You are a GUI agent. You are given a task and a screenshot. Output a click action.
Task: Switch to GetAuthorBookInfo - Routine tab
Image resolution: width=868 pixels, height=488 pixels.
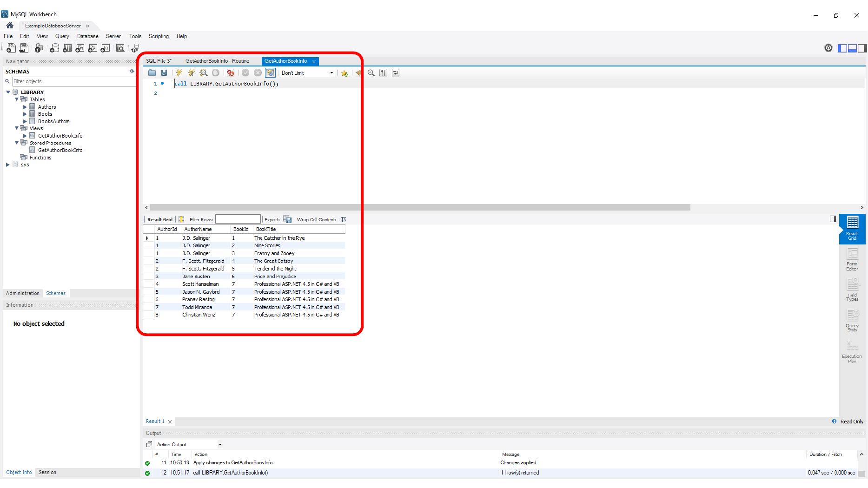click(217, 61)
